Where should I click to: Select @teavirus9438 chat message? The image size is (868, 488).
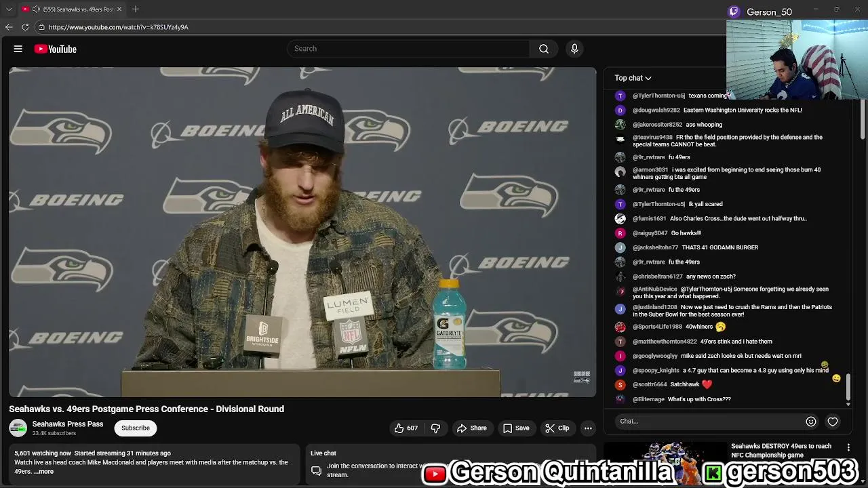727,141
